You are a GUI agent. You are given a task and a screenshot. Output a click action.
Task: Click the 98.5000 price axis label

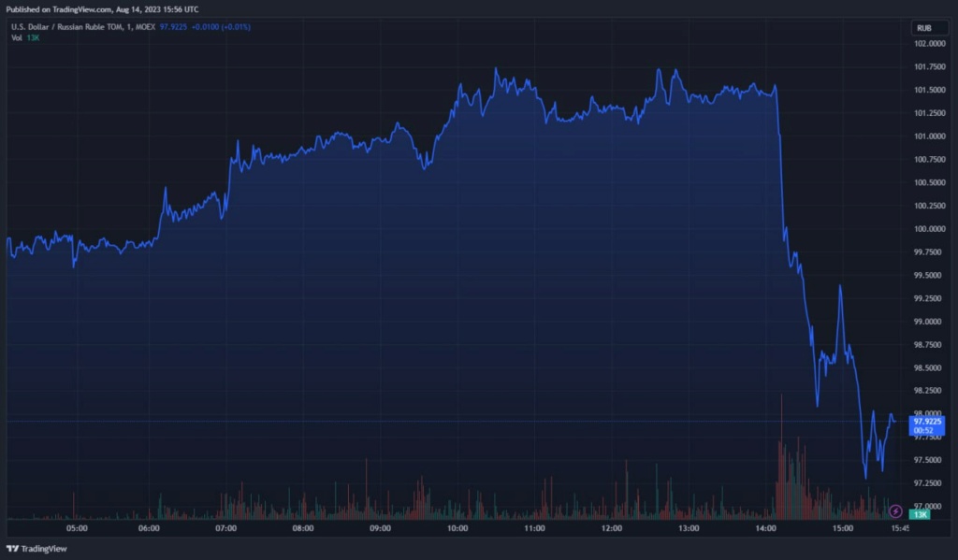point(927,368)
